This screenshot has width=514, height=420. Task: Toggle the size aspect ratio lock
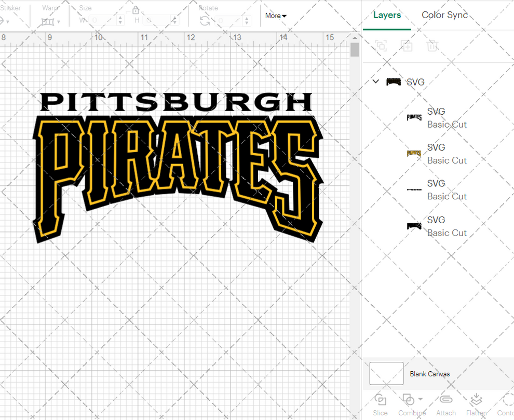click(136, 10)
